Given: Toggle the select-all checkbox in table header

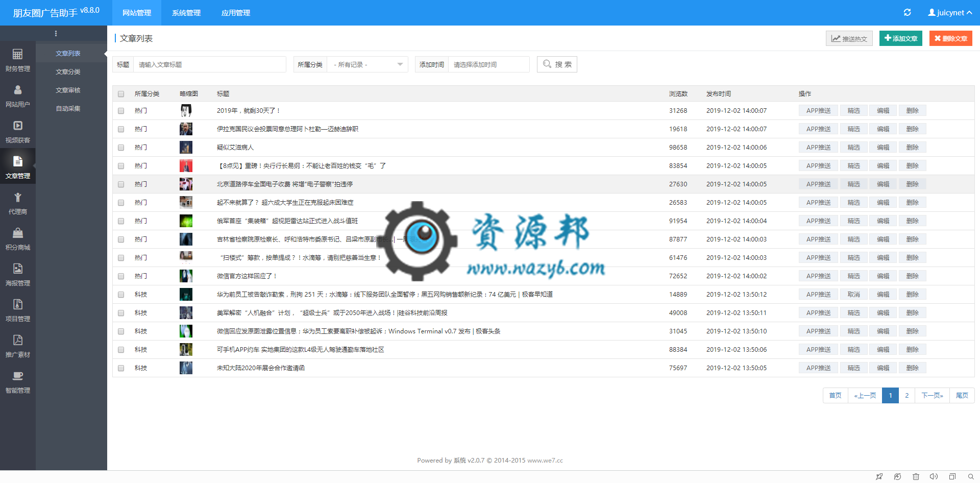Looking at the screenshot, I should (x=121, y=94).
